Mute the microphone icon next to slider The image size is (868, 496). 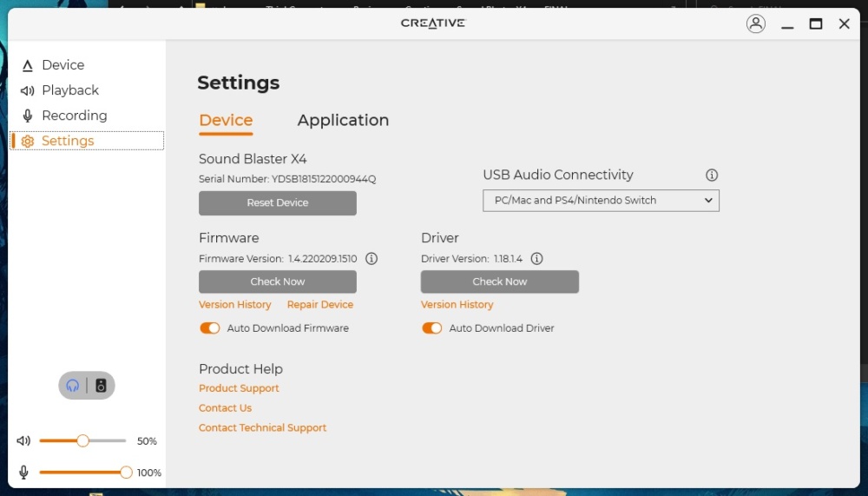tap(23, 473)
